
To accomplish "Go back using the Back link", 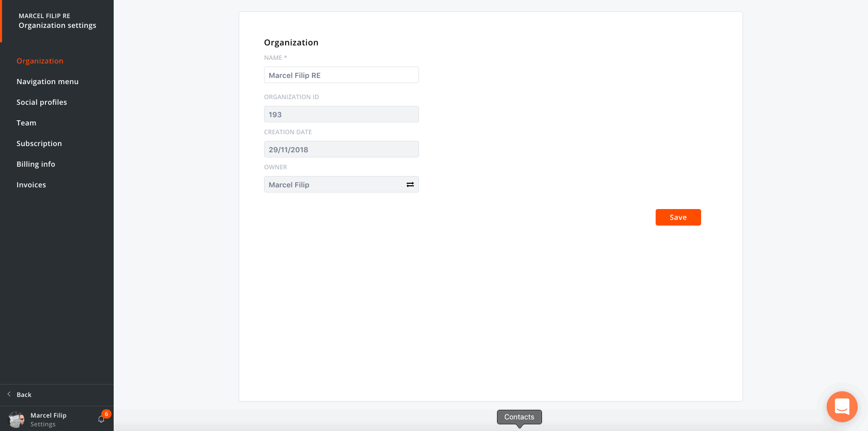I will (24, 395).
